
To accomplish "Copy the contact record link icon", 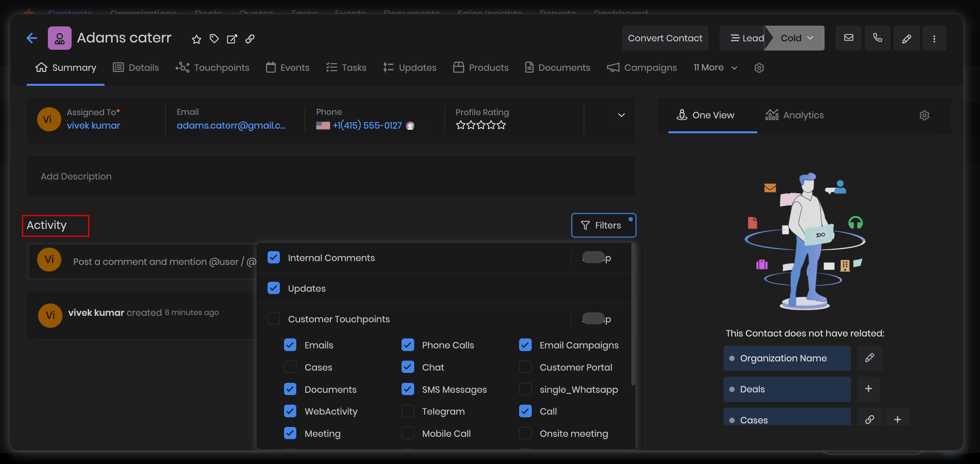I will 250,39.
